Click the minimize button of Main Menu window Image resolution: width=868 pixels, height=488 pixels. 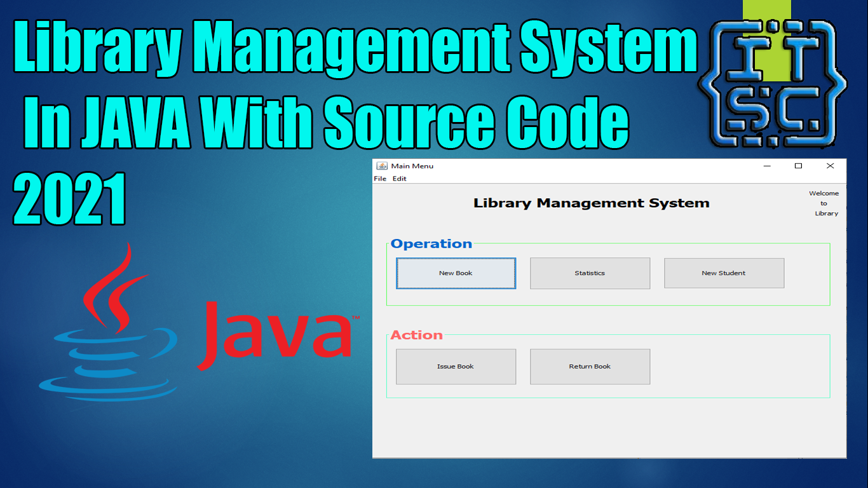[766, 165]
